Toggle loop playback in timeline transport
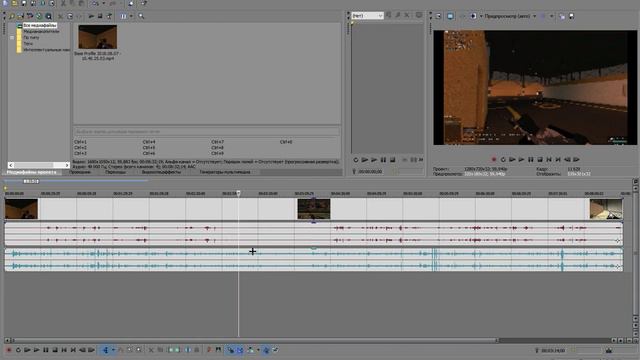Viewport: 640px width, 360px height. [18, 350]
